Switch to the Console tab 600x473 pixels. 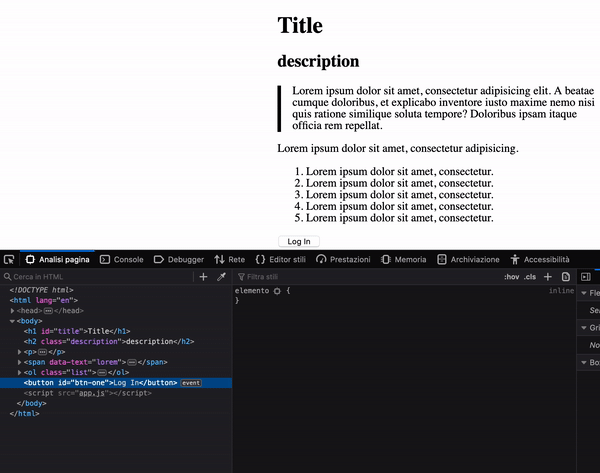122,259
